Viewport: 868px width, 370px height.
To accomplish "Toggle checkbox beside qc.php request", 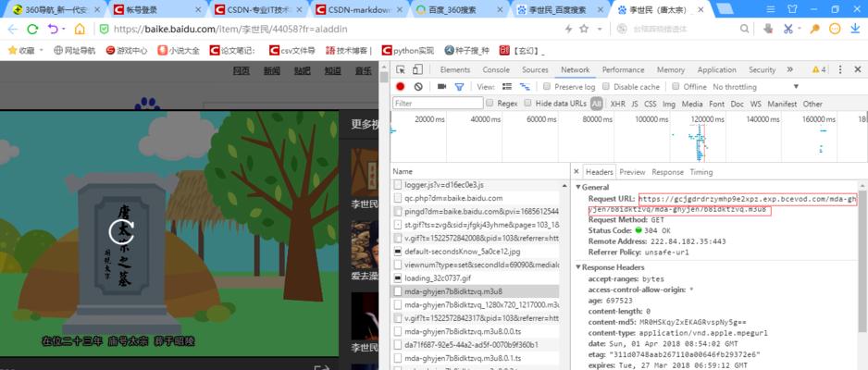I will [x=398, y=198].
